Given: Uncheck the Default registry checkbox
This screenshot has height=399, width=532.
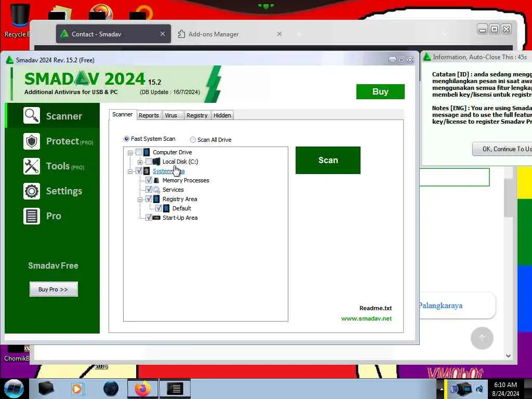Looking at the screenshot, I should point(158,208).
